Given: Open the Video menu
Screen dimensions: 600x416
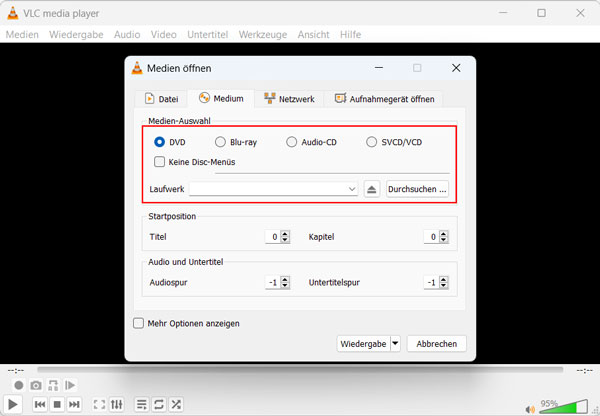Looking at the screenshot, I should coord(164,34).
